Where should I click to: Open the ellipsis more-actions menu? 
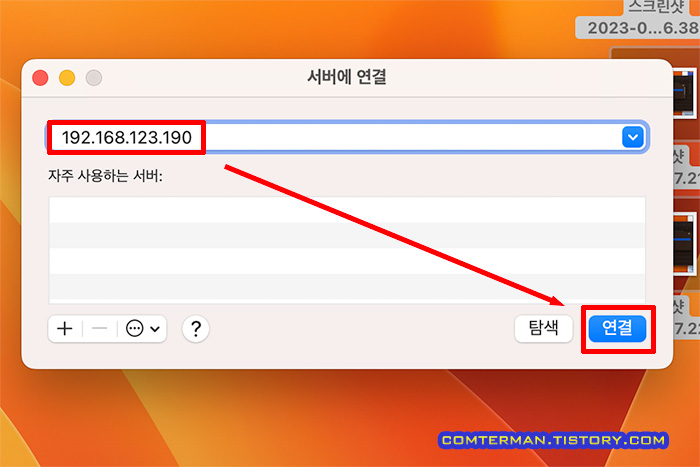[x=142, y=329]
